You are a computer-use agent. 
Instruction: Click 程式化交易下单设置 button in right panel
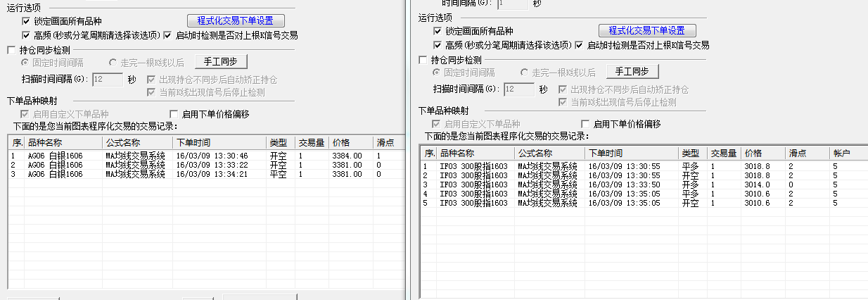tap(647, 30)
